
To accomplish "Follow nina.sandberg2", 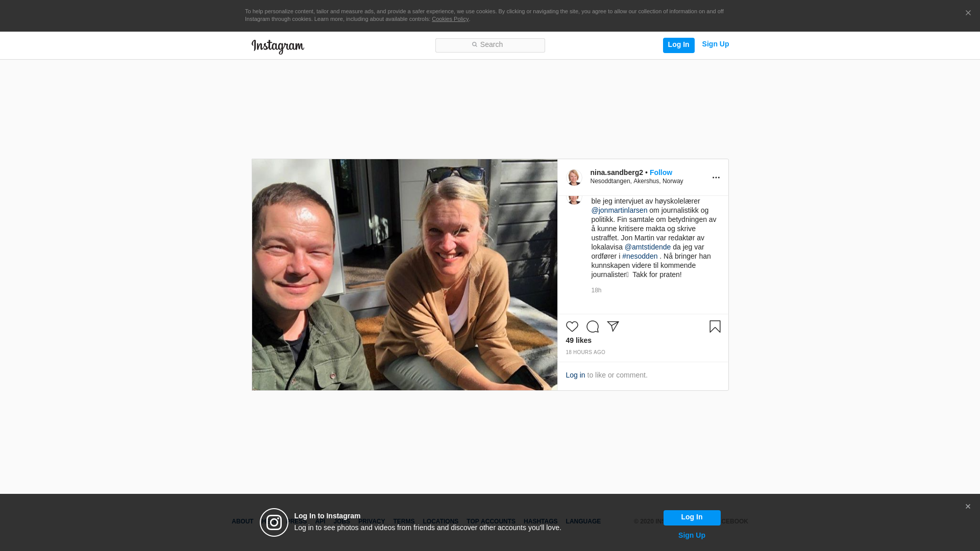I will pos(660,172).
